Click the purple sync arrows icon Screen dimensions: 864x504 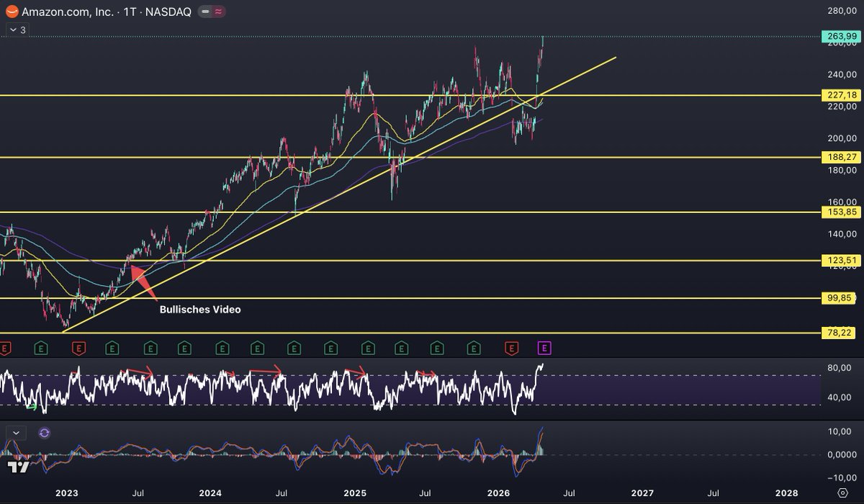(x=44, y=433)
